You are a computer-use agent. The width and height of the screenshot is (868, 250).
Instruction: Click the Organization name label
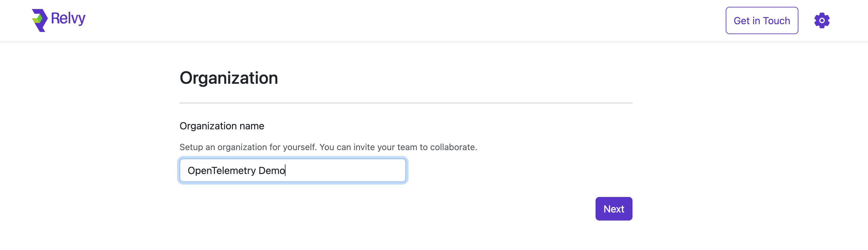pyautogui.click(x=222, y=126)
